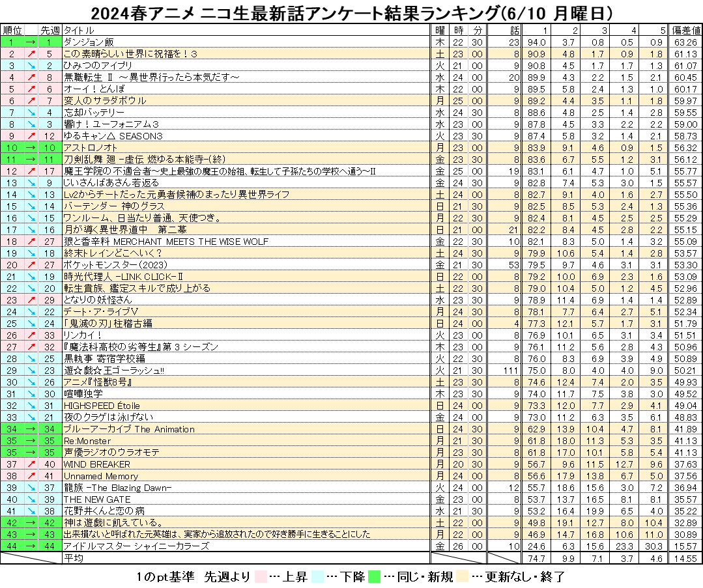Viewport: 703px width, 588px height.
Task: Select the title 転生貴族、鑑定スキルで成り上がる
Action: (x=137, y=288)
